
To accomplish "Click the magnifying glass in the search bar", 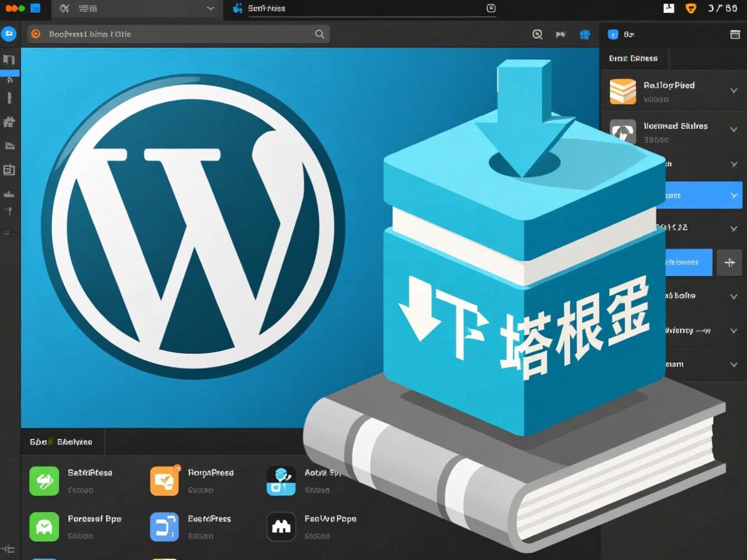I will tap(319, 34).
